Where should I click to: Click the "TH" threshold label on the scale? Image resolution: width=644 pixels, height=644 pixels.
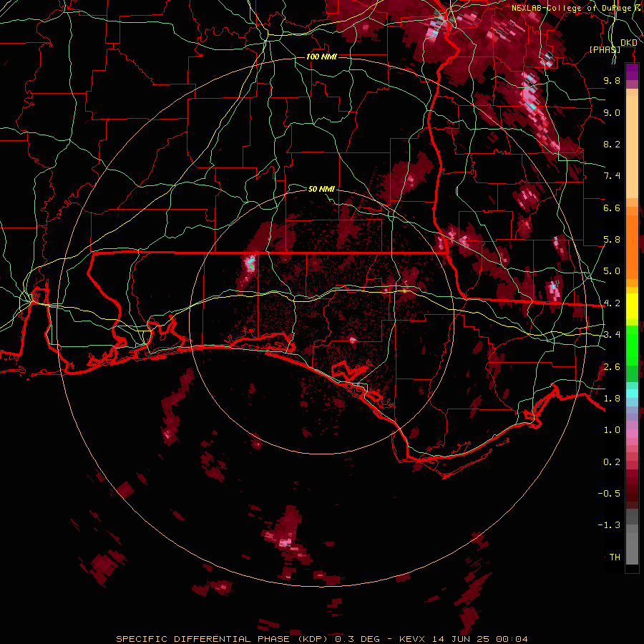pos(615,557)
